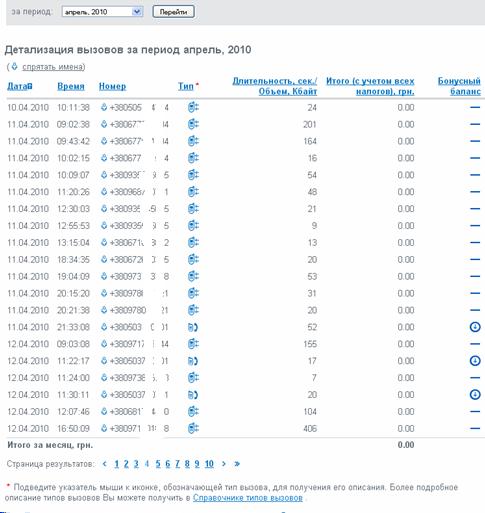Select duration value 406 in last row
This screenshot has width=485, height=513.
tap(310, 428)
